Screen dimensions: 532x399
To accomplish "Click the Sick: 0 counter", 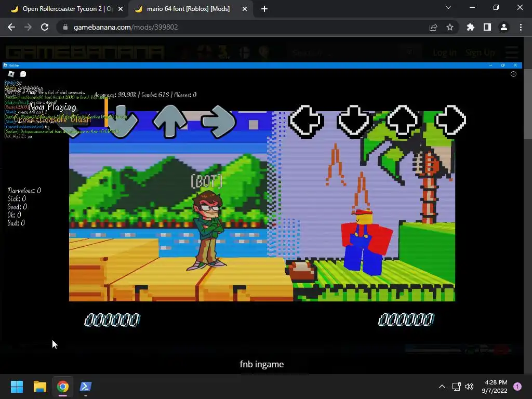I will (16, 198).
